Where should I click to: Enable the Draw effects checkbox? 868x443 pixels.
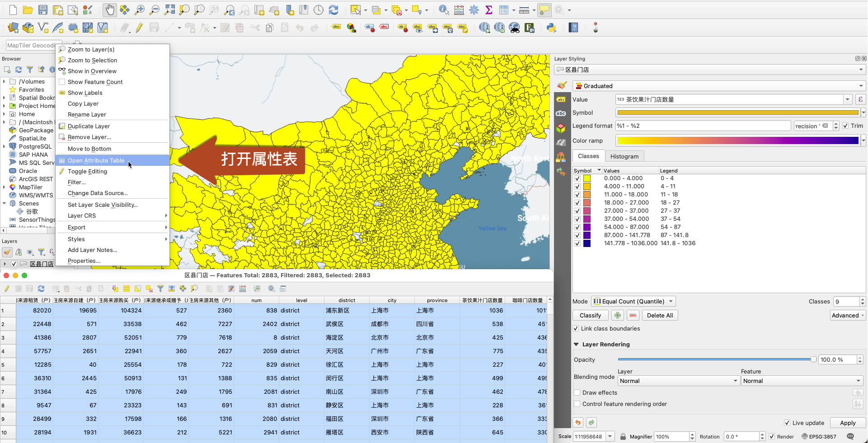(577, 393)
